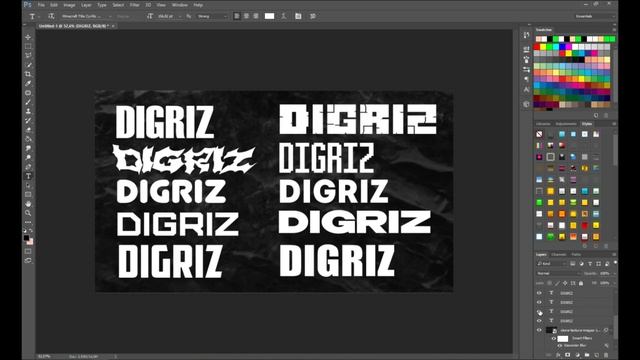Toggle layer filtering on/off switch
The image size is (640, 360).
click(615, 263)
